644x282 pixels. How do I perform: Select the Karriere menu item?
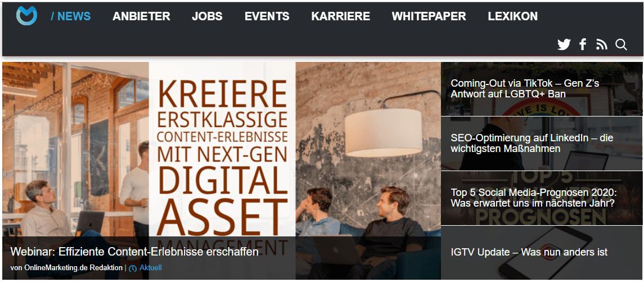(340, 16)
